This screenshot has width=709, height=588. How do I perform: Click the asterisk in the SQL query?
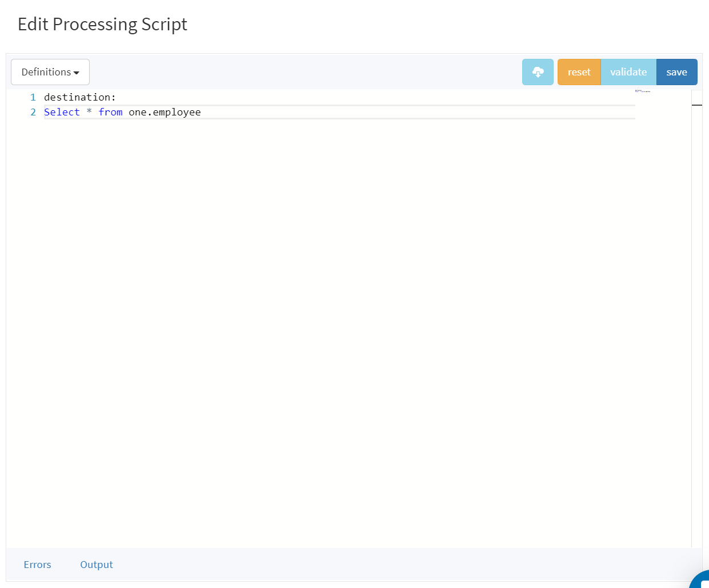pyautogui.click(x=89, y=112)
